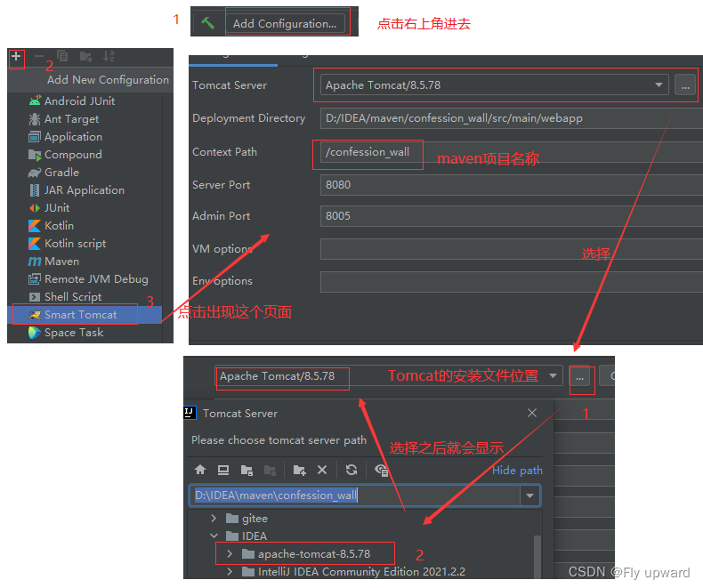703x588 pixels.
Task: Click the Copy Configuration icon
Action: click(62, 56)
